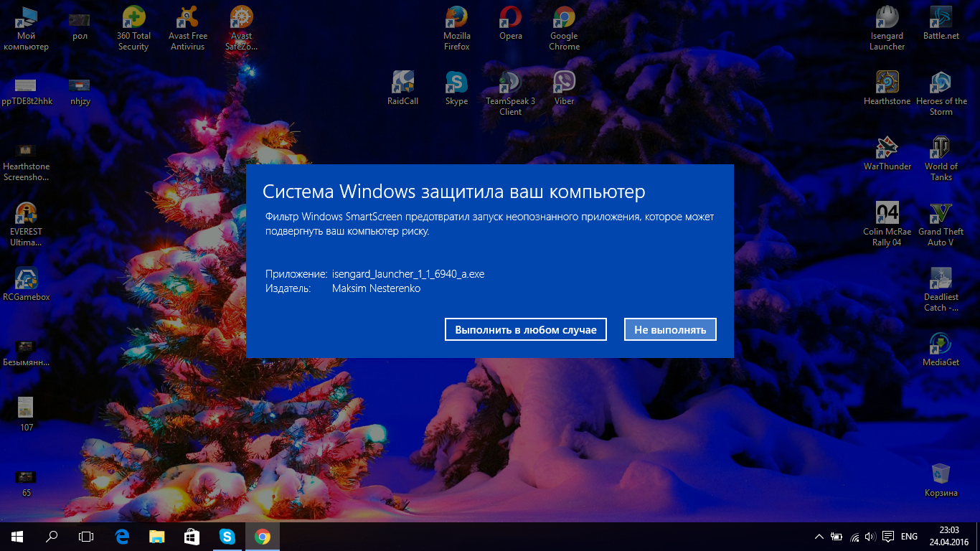Viewport: 980px width, 551px height.
Task: Show hidden tray icons chevron
Action: [819, 537]
